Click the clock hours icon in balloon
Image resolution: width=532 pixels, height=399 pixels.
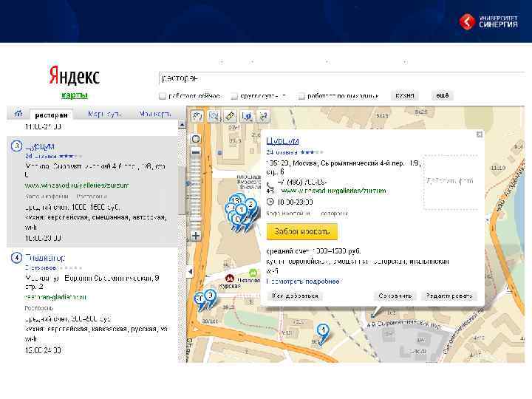pyautogui.click(x=270, y=202)
